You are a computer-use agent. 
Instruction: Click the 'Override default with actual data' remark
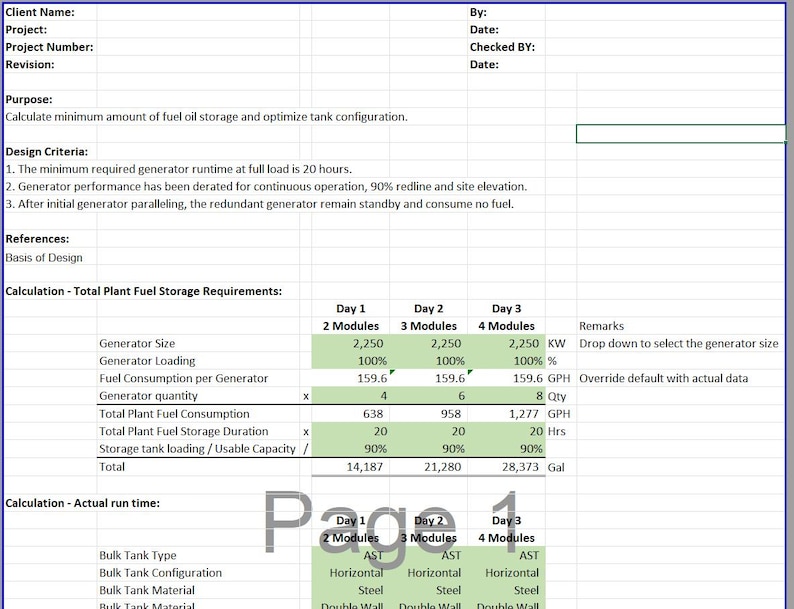[663, 378]
